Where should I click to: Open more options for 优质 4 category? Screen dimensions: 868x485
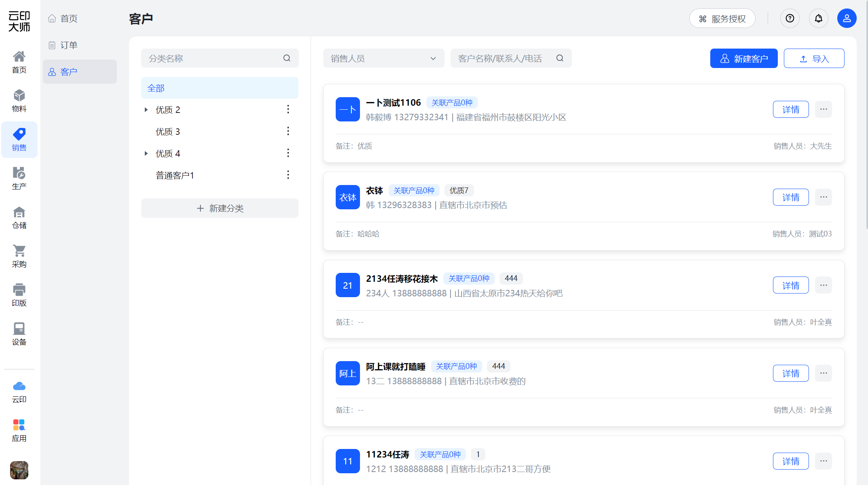click(x=288, y=153)
